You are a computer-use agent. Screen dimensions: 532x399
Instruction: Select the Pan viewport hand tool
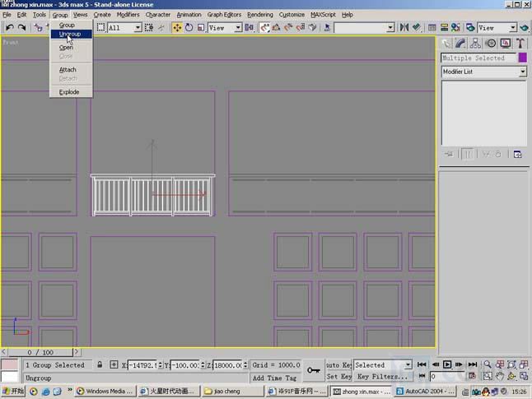tap(499, 376)
